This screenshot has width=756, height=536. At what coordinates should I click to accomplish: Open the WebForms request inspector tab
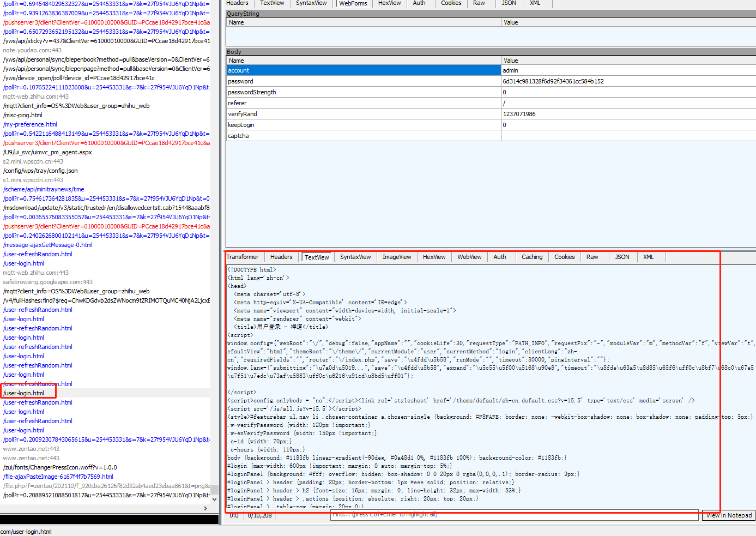[353, 3]
